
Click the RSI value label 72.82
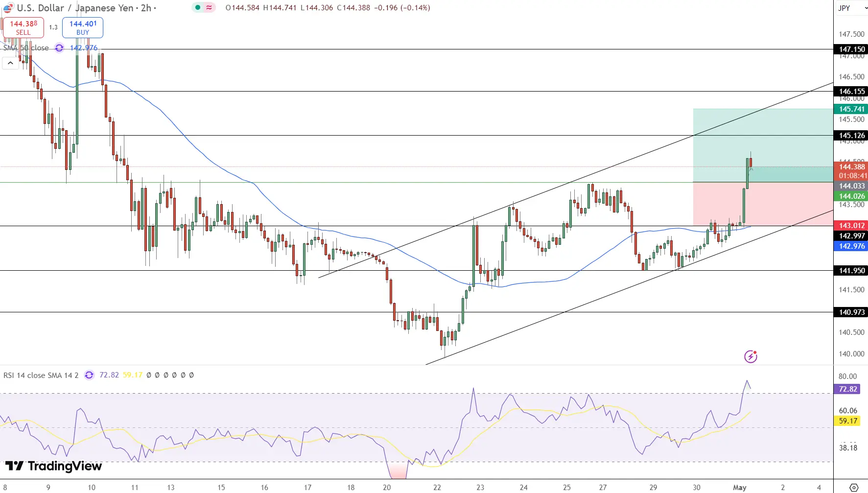click(x=848, y=389)
